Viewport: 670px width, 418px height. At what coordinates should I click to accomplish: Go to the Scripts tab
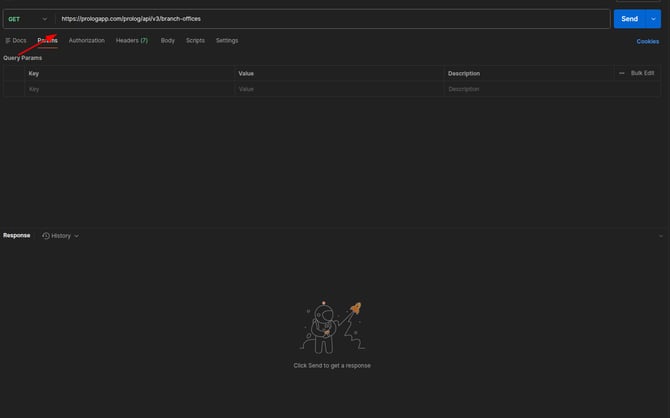coord(195,41)
